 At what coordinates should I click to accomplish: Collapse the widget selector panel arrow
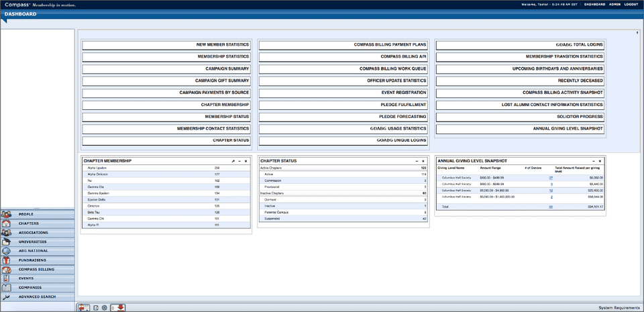point(637,32)
